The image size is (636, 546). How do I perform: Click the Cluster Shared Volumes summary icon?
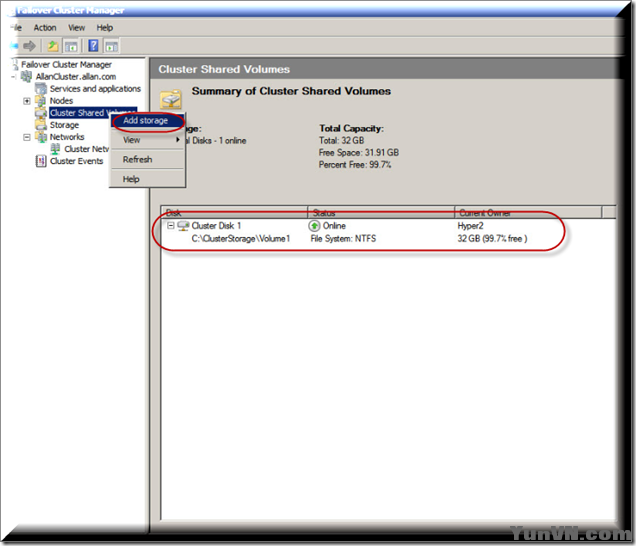coord(171,99)
